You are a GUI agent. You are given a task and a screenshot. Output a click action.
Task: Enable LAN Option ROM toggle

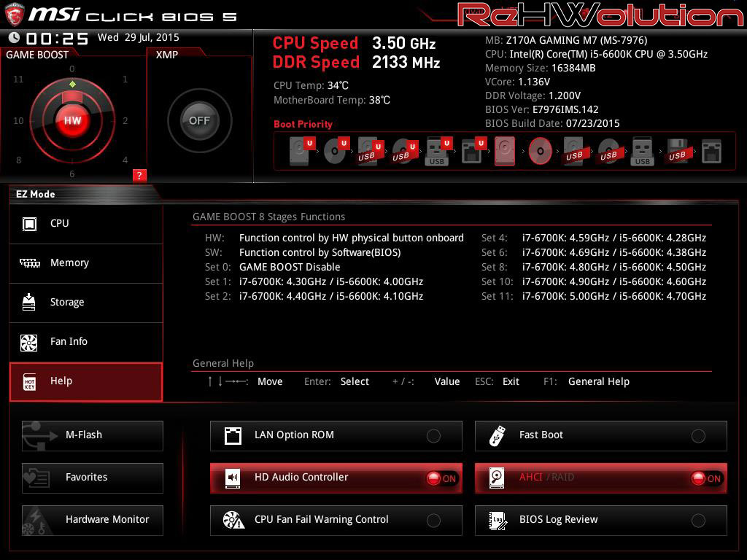[433, 436]
